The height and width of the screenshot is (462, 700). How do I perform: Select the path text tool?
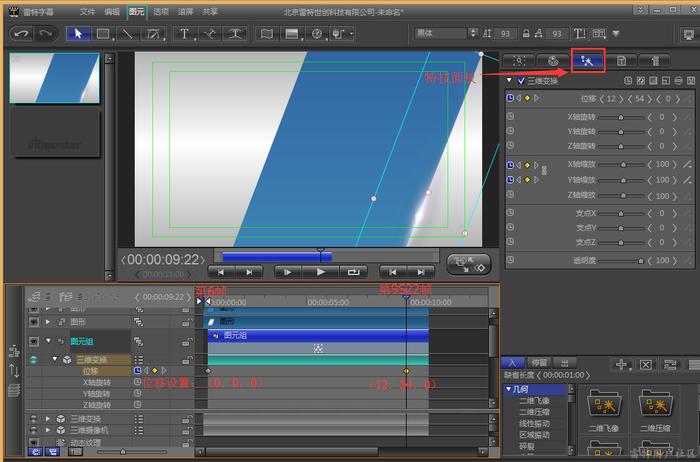click(209, 34)
